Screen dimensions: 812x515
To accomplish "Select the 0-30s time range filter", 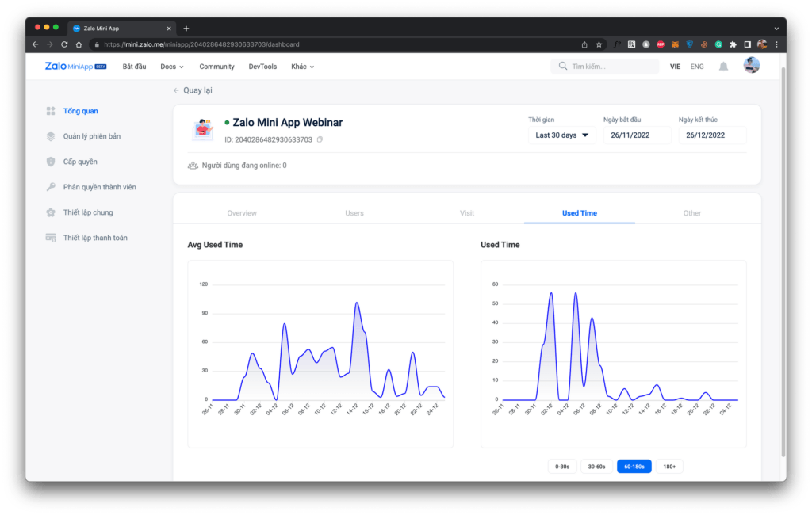I will tap(562, 467).
